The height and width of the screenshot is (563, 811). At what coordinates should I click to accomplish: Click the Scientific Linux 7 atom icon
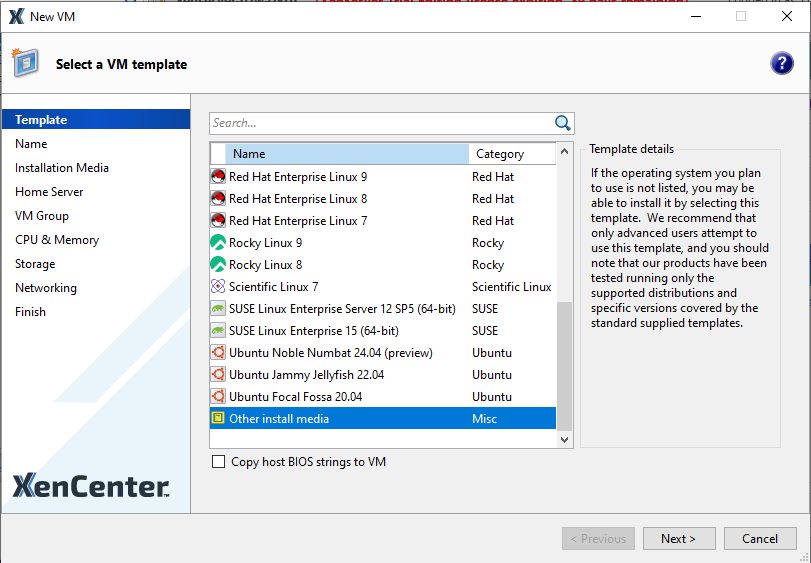218,286
